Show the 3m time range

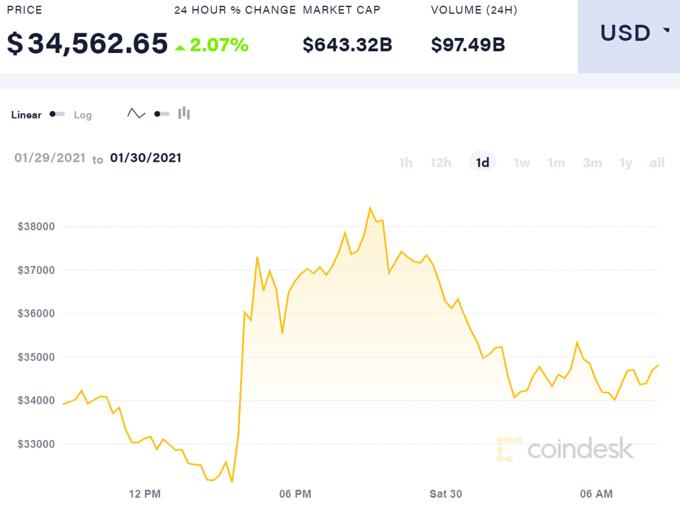(592, 163)
